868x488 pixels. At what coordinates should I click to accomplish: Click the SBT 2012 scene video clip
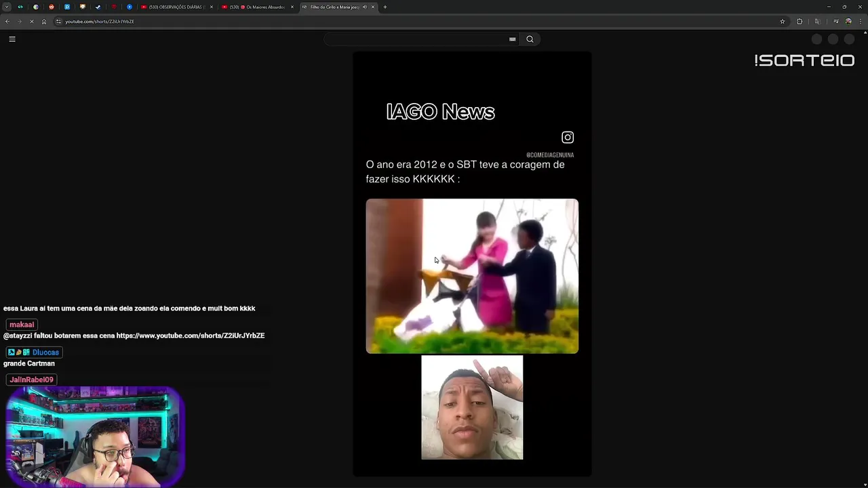coord(472,276)
